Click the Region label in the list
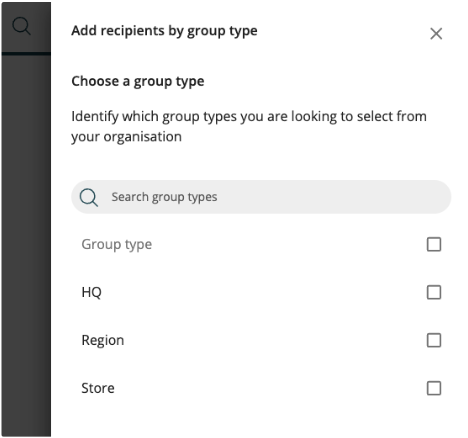This screenshot has width=468, height=438. 103,341
